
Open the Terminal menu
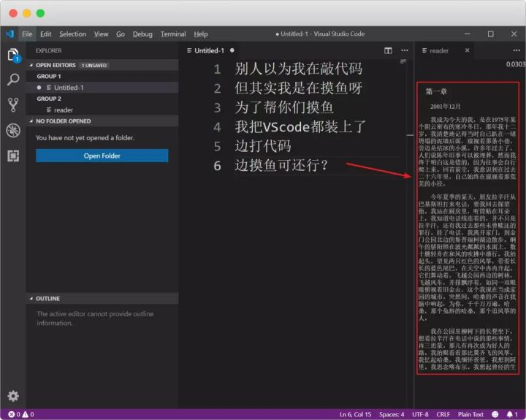[x=173, y=34]
